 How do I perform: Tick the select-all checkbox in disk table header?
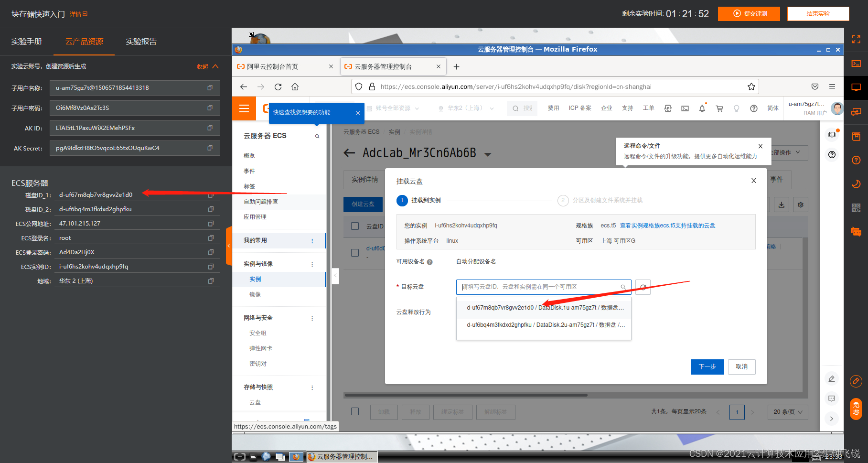pos(355,226)
